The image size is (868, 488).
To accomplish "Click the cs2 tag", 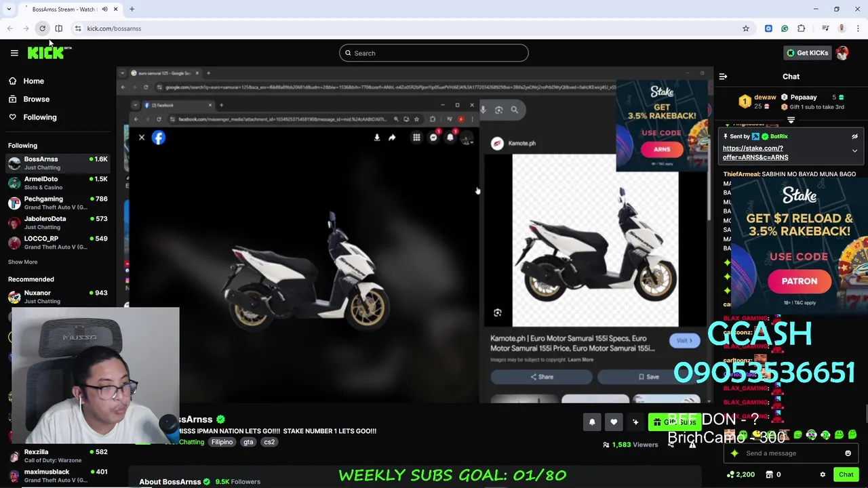I will [x=269, y=442].
